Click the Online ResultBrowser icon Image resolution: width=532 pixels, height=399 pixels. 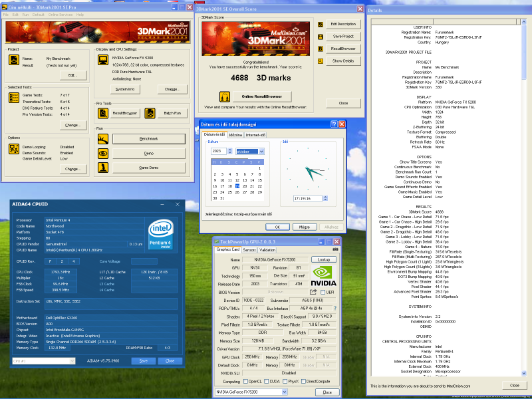[x=224, y=96]
